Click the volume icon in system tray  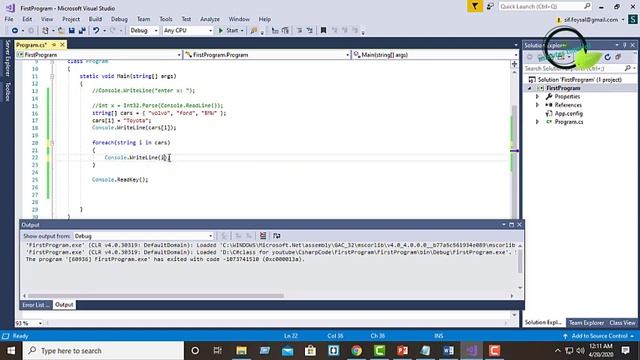pos(580,351)
